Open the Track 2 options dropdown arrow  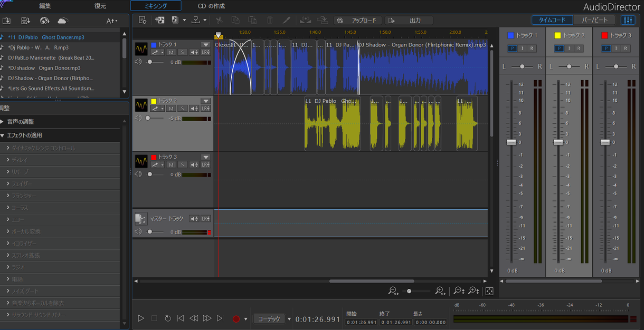[206, 101]
